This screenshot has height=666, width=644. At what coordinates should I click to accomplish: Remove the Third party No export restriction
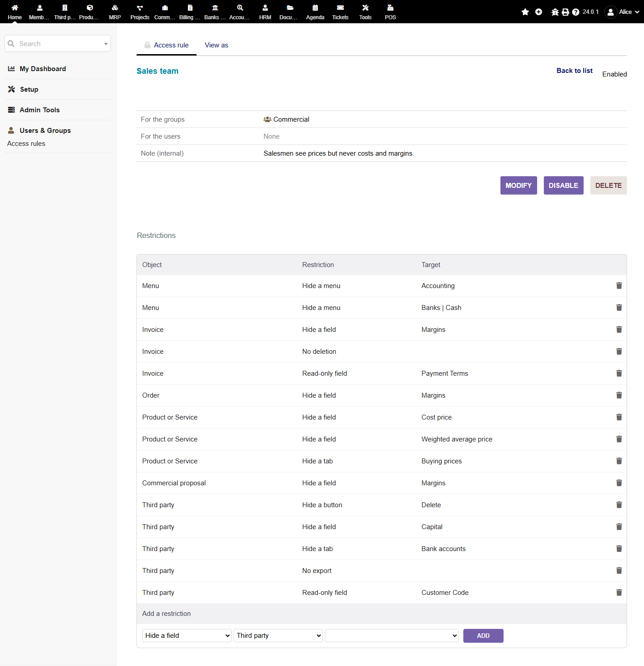pyautogui.click(x=619, y=571)
